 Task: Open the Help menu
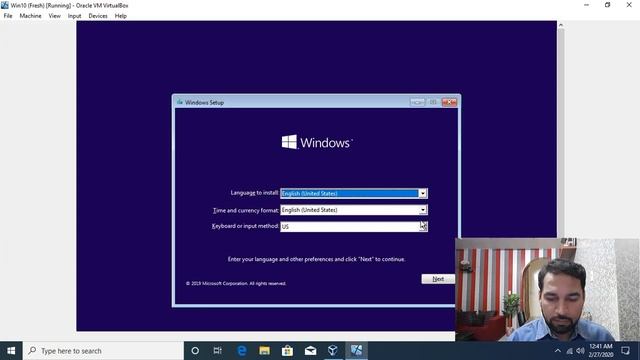(x=120, y=16)
